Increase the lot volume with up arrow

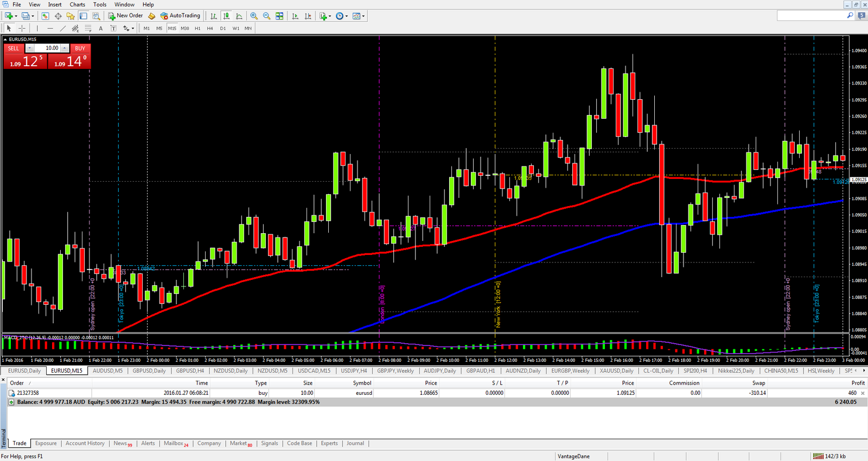(x=65, y=48)
